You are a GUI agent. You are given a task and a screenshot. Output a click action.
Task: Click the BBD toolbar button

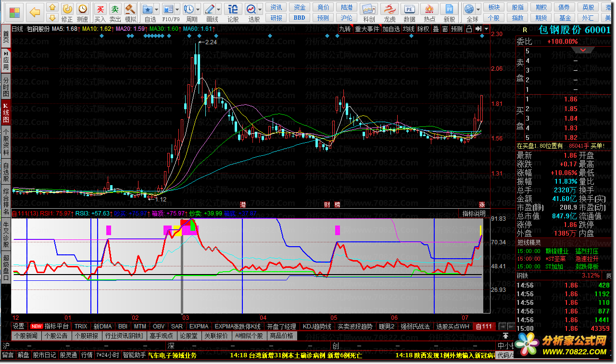299,18
